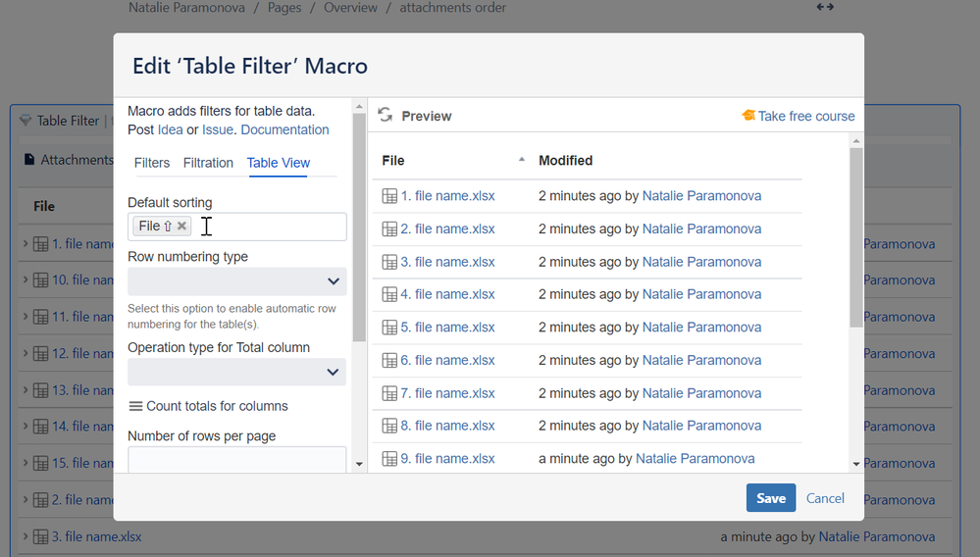Switch to the Filters tab
The width and height of the screenshot is (980, 557).
pyautogui.click(x=152, y=163)
